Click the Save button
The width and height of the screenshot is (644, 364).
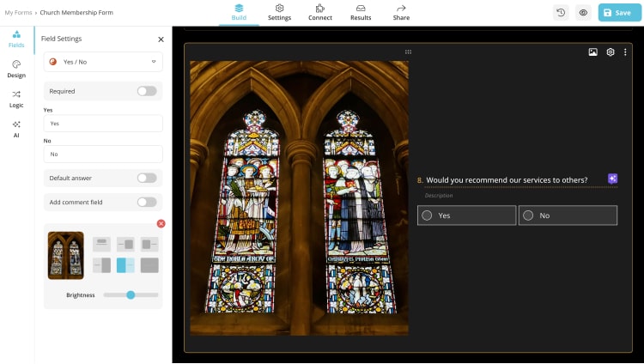[618, 13]
